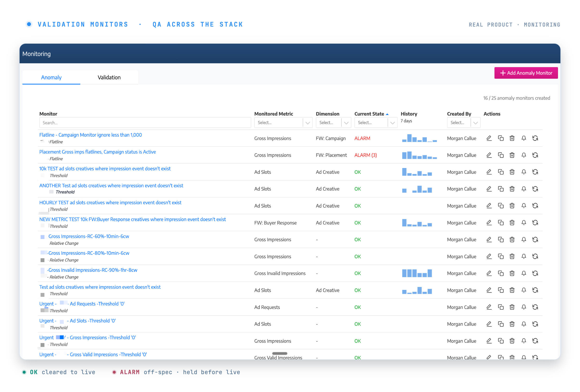Refresh Placement Gross imps flatlines monitor

point(535,155)
